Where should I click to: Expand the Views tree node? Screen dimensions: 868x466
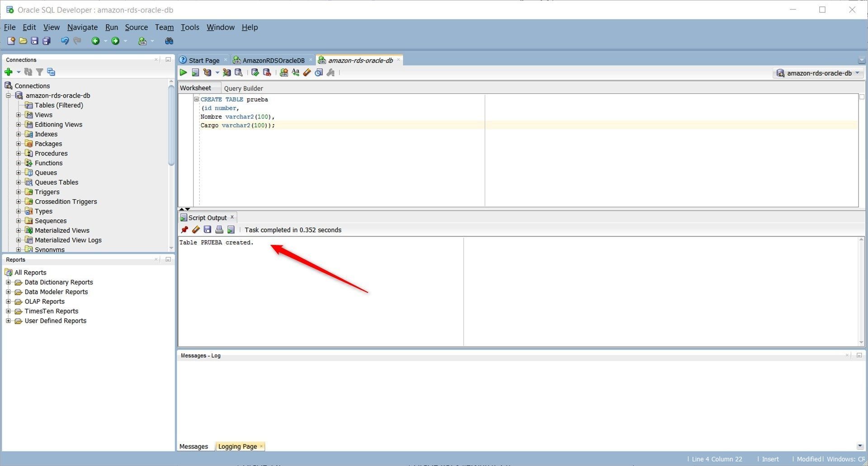point(19,115)
